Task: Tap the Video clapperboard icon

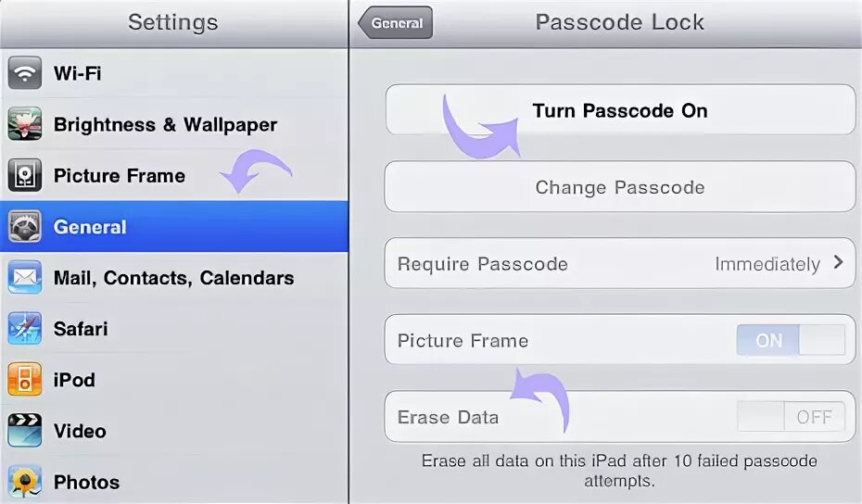Action: point(25,430)
